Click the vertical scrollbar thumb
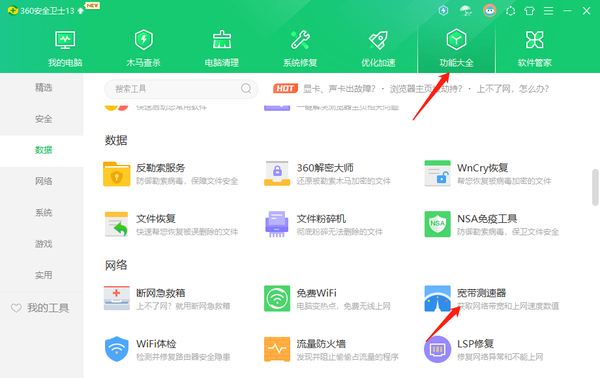600x378 pixels. (595, 187)
